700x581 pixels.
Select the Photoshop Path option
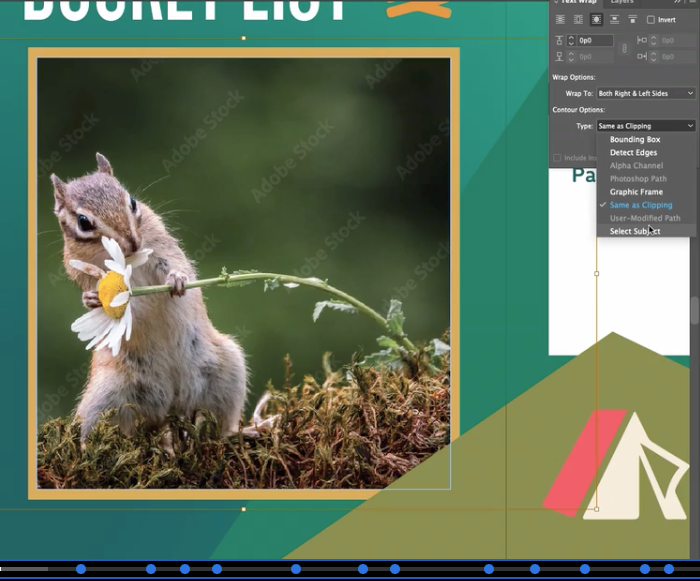(x=646, y=179)
